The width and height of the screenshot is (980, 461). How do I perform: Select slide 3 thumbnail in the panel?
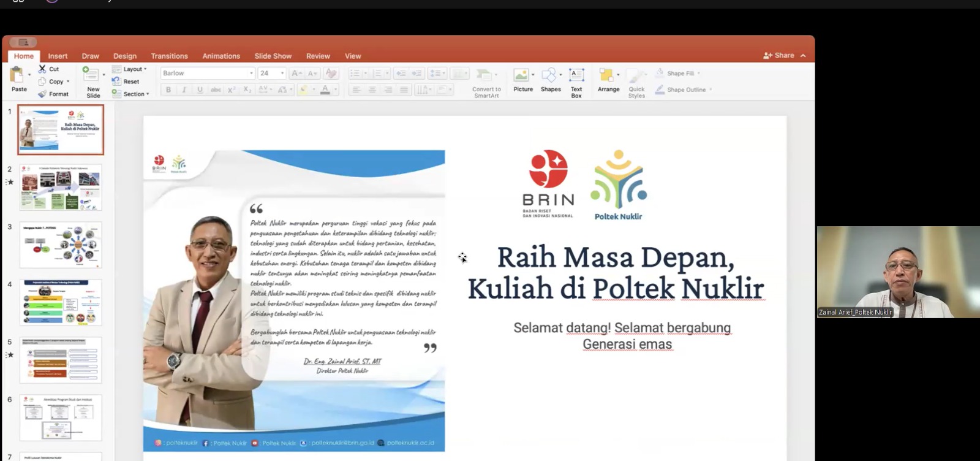pos(61,245)
